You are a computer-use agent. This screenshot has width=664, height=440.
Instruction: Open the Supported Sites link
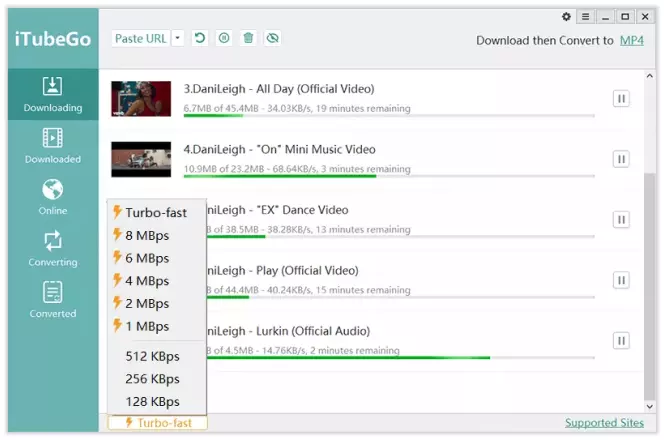[604, 423]
